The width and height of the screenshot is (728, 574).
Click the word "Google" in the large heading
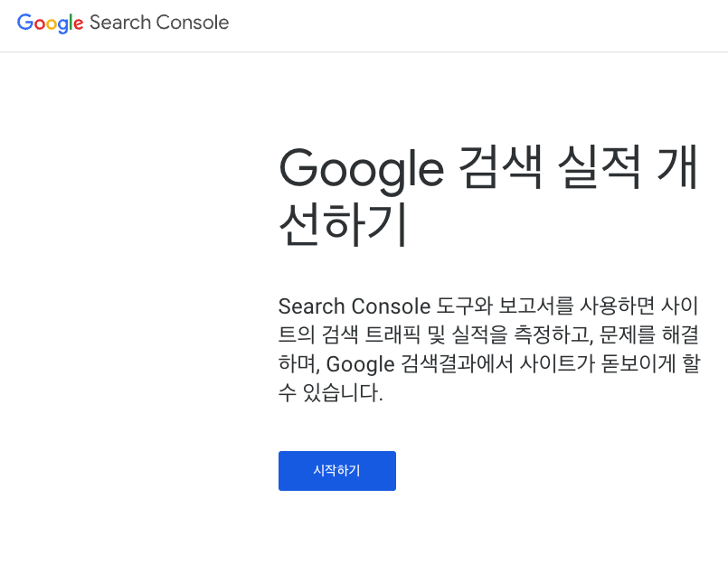[361, 168]
